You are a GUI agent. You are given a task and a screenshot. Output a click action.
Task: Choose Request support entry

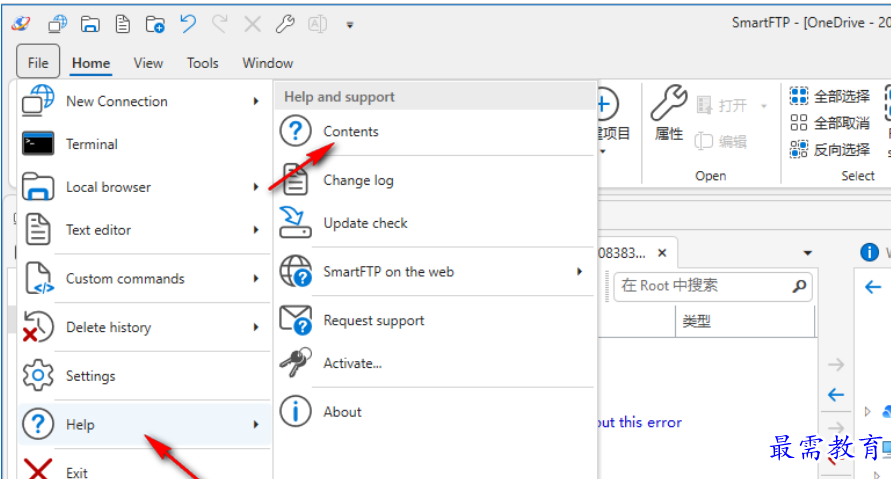435,320
